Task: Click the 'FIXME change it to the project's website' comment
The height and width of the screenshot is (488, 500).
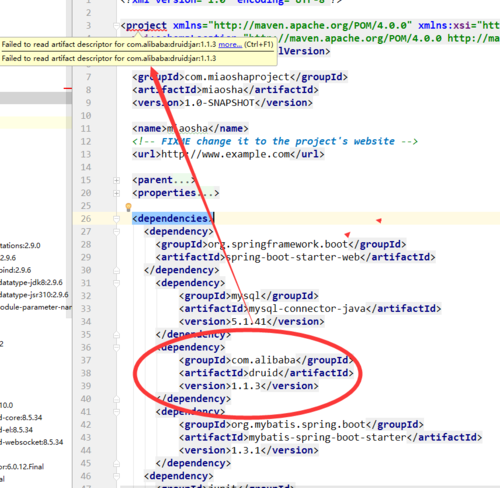Action: pyautogui.click(x=275, y=141)
